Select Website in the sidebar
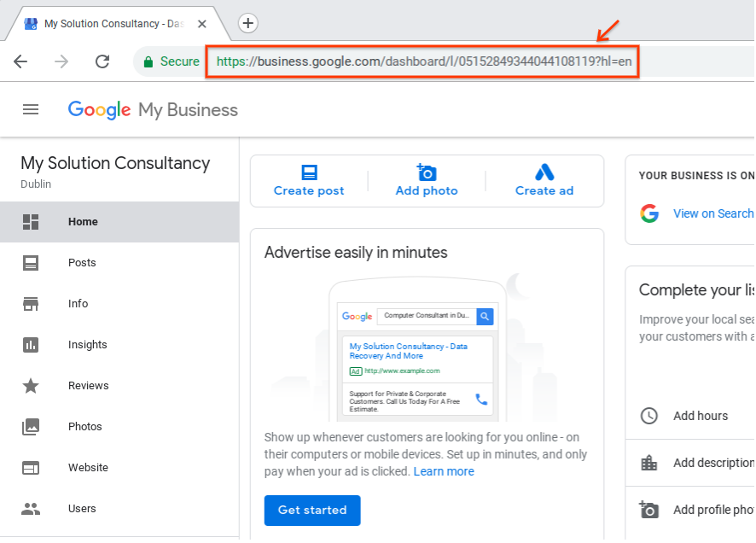The image size is (756, 543). pyautogui.click(x=89, y=467)
